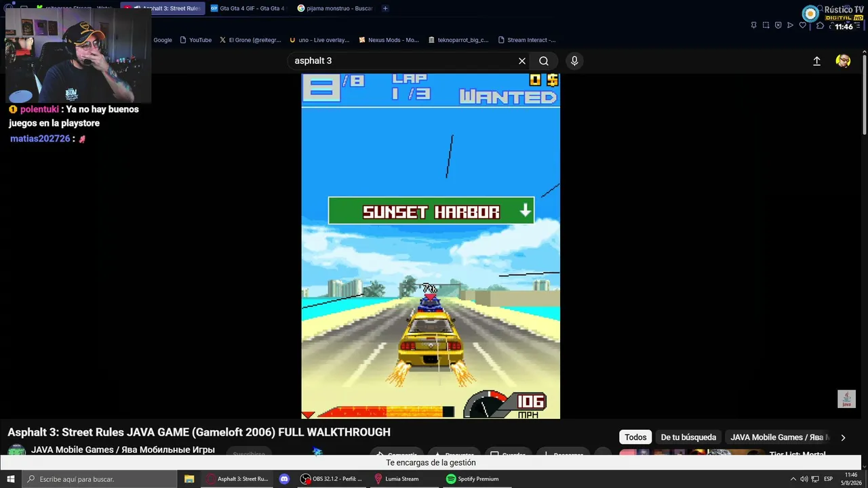The height and width of the screenshot is (488, 868).
Task: Select the De tu búsqueda filter chip
Action: [688, 437]
